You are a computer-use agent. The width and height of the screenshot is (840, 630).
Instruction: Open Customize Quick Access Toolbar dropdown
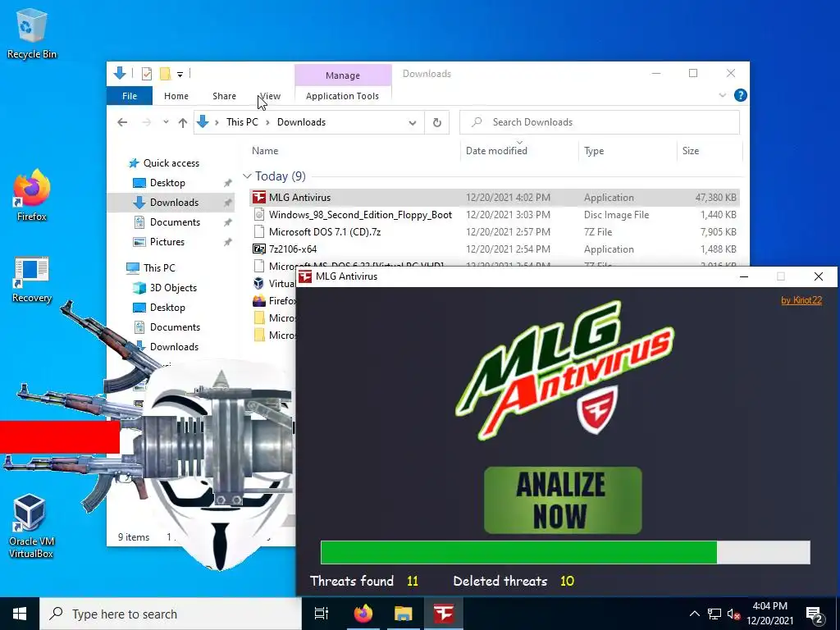[180, 74]
